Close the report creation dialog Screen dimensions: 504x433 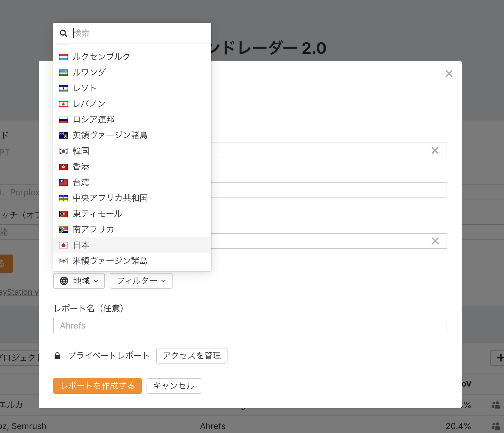(x=449, y=74)
